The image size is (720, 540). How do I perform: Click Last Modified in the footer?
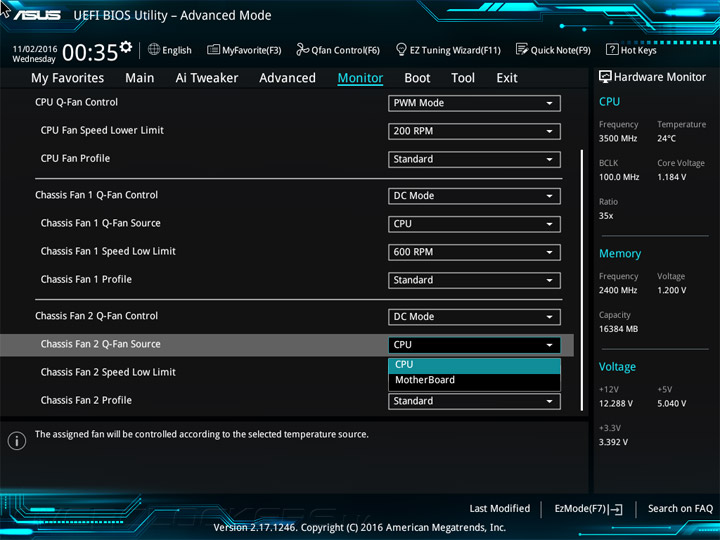500,509
